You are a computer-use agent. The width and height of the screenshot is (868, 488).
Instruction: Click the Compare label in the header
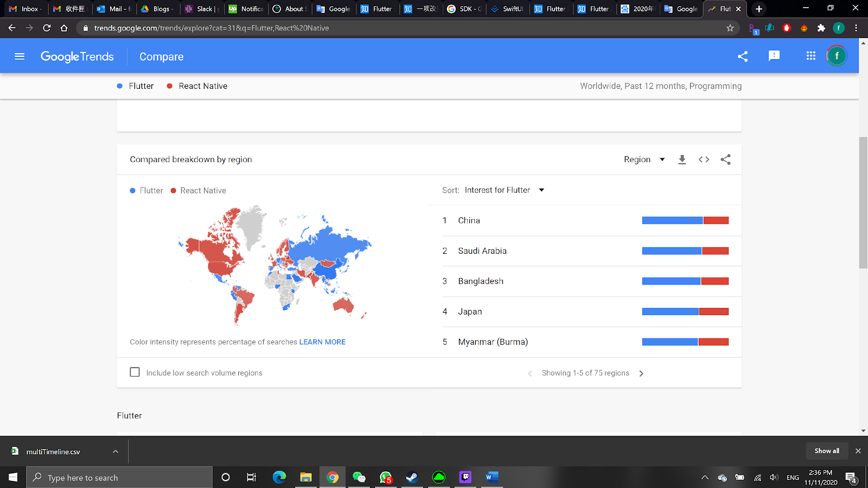pyautogui.click(x=161, y=57)
